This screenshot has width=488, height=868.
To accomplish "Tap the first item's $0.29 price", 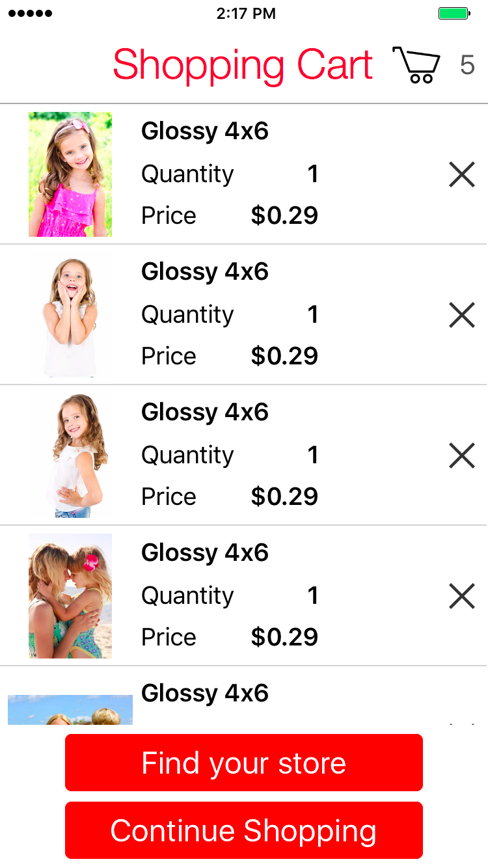I will (x=284, y=216).
